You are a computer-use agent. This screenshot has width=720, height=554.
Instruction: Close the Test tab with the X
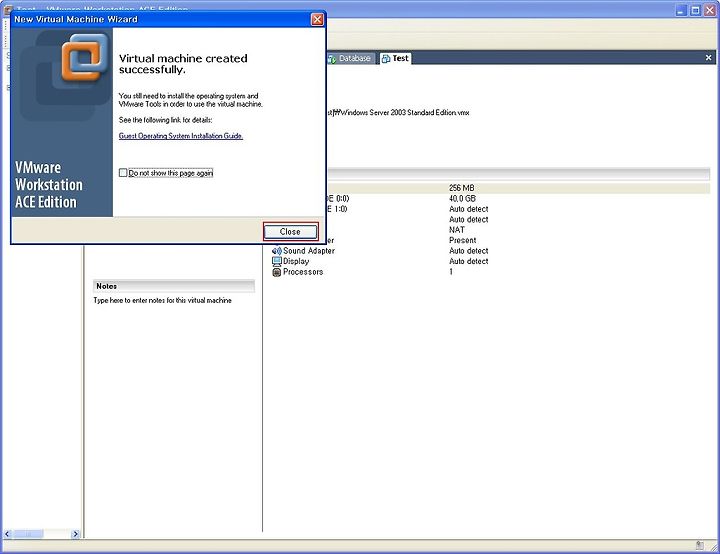coord(708,57)
